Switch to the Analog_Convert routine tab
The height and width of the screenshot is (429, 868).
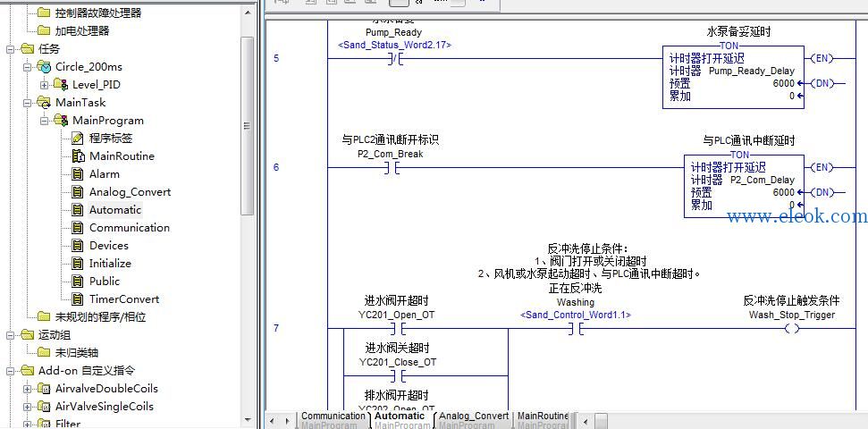(x=474, y=419)
